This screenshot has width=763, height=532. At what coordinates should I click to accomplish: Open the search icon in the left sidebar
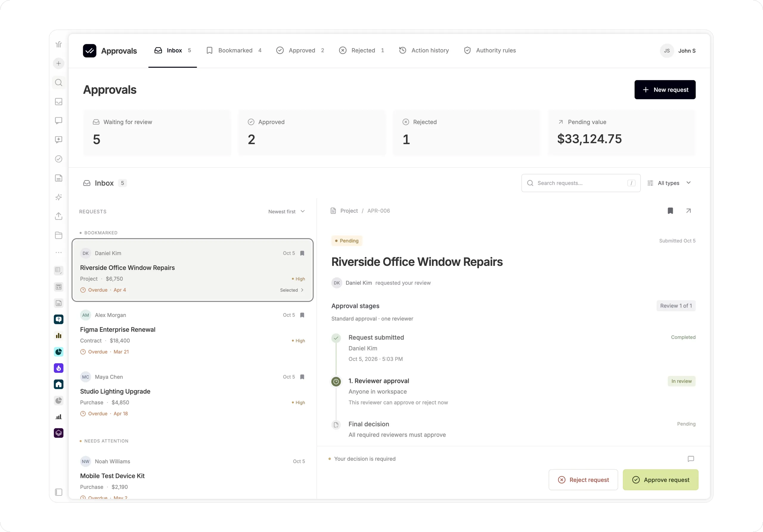point(58,83)
